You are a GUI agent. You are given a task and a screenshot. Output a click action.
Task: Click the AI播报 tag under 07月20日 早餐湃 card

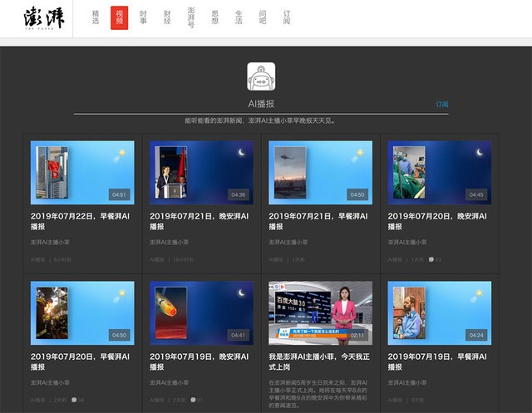[x=37, y=400]
